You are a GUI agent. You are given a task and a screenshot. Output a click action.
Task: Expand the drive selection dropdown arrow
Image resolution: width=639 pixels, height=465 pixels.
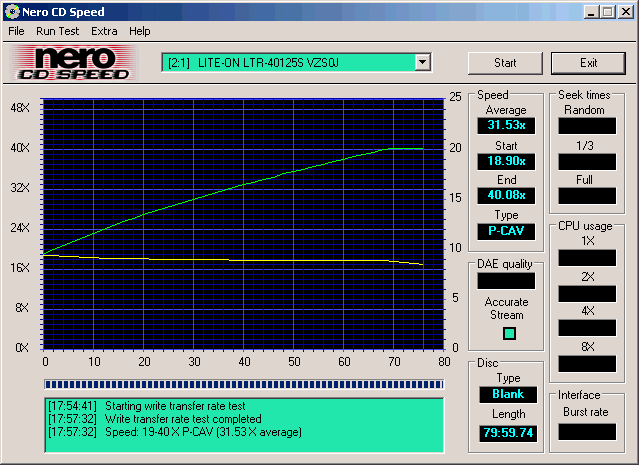[x=423, y=62]
